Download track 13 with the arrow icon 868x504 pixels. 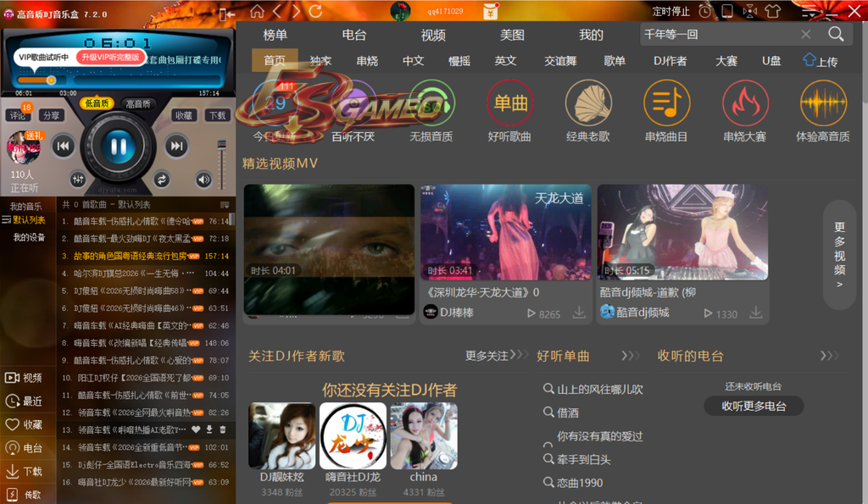pyautogui.click(x=209, y=429)
